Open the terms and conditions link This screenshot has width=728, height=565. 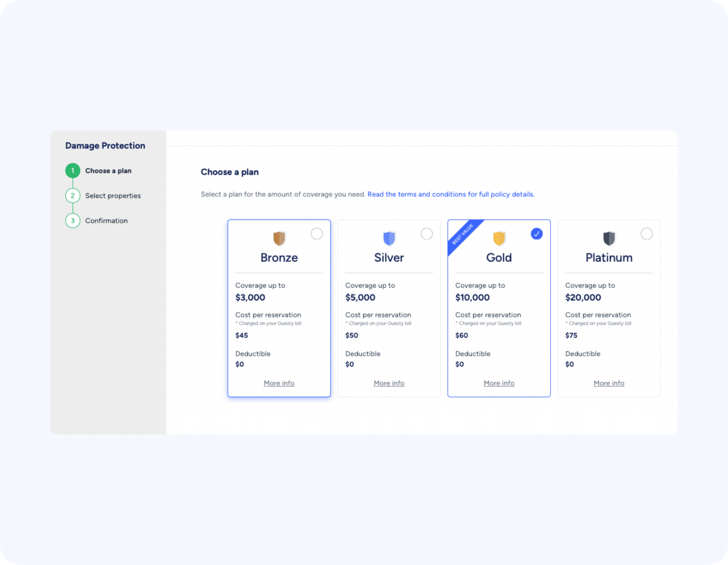[x=450, y=194]
